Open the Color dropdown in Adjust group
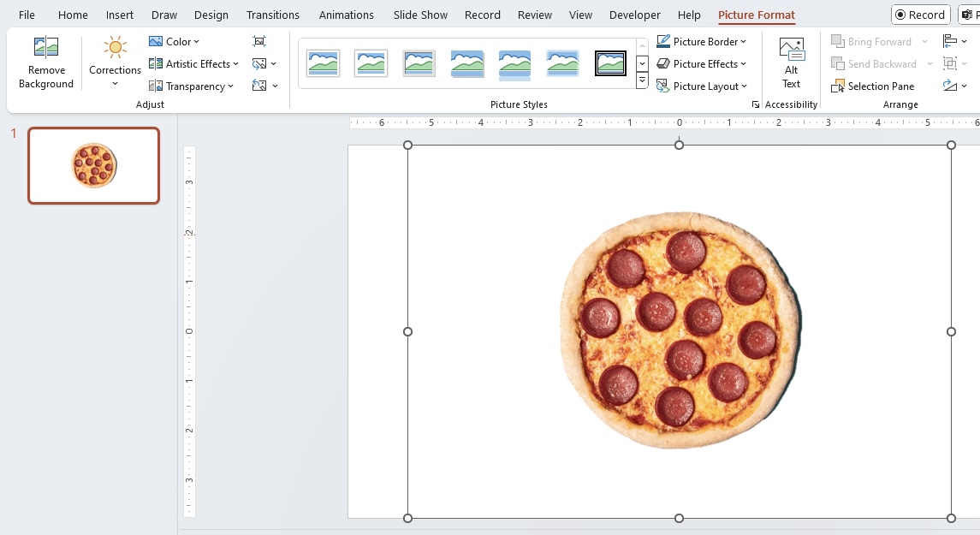 coord(175,41)
